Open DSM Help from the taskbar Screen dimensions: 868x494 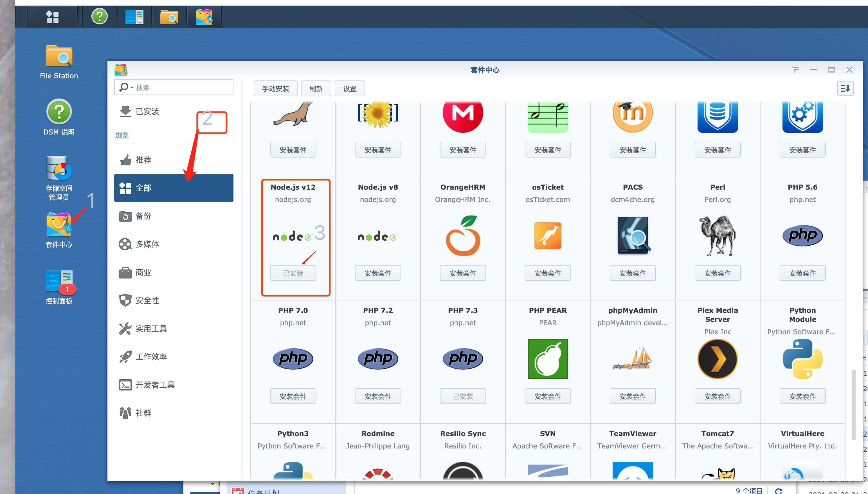click(x=99, y=17)
